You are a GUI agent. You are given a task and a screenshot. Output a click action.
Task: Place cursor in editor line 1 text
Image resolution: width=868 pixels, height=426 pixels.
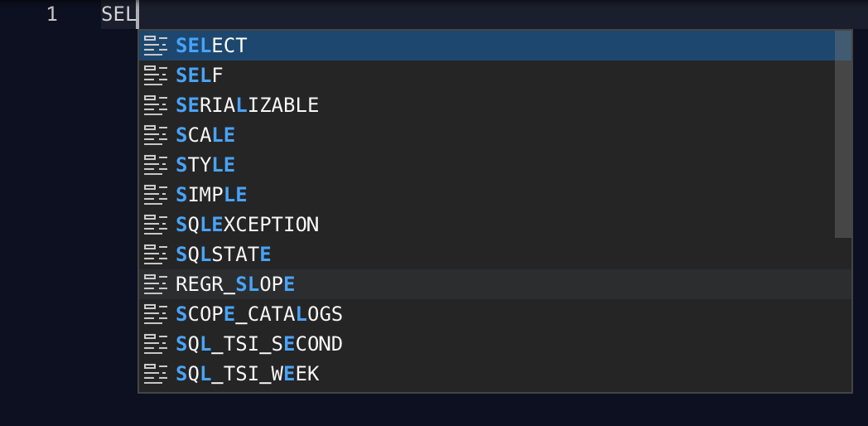pos(118,14)
